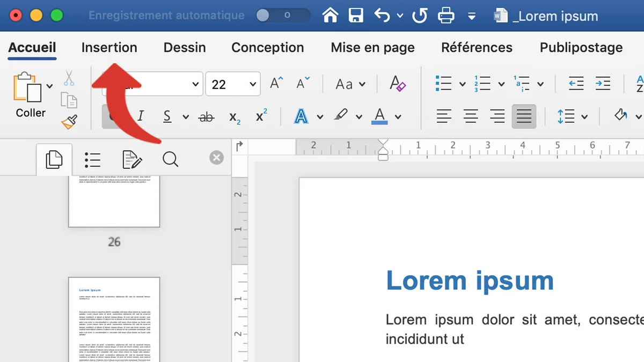
Task: Open Search in the navigation pane
Action: pos(170,159)
